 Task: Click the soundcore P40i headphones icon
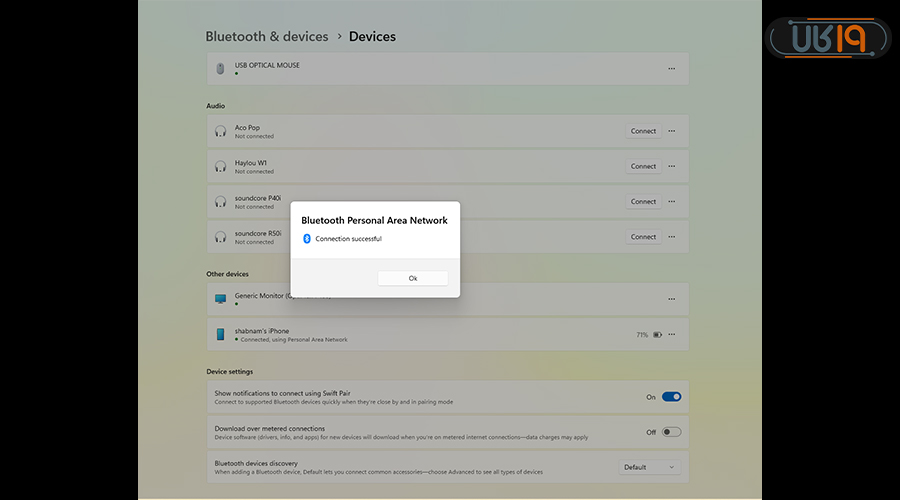tap(220, 201)
